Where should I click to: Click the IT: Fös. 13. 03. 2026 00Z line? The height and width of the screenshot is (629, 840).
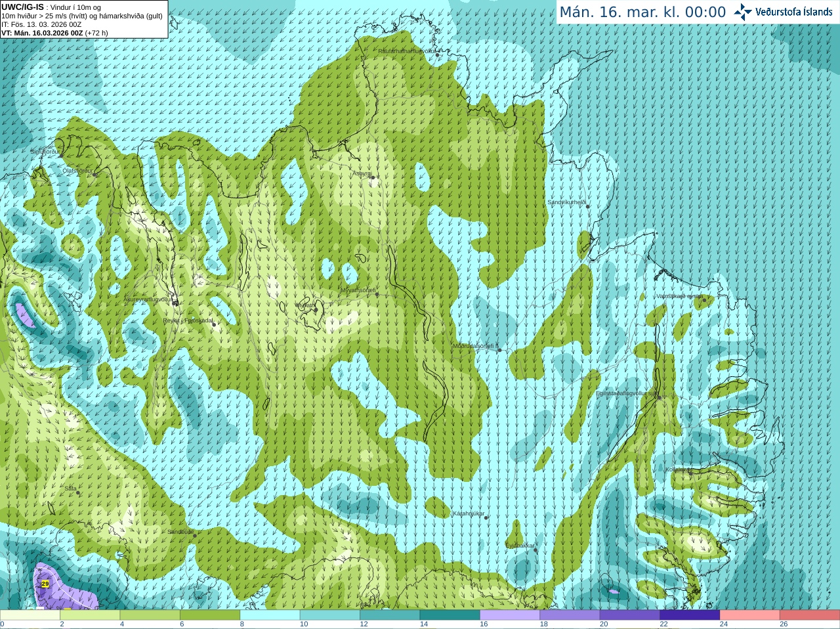[x=41, y=24]
